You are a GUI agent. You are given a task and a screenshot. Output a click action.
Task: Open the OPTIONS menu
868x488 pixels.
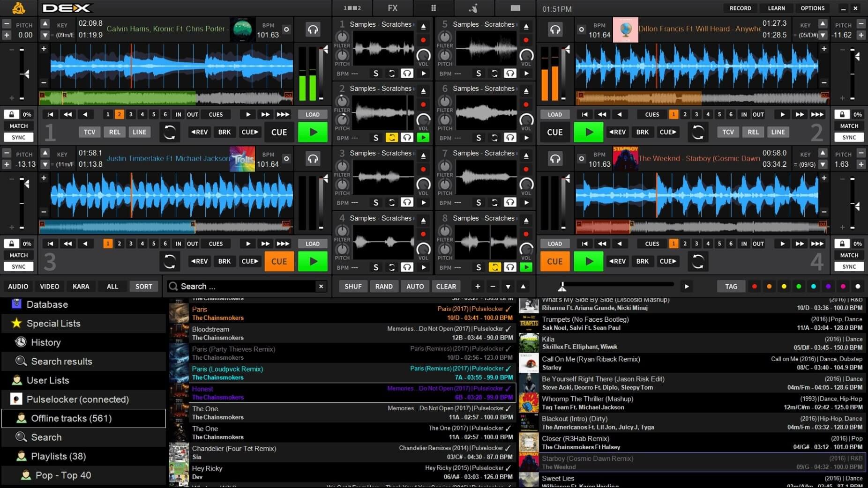(x=812, y=8)
